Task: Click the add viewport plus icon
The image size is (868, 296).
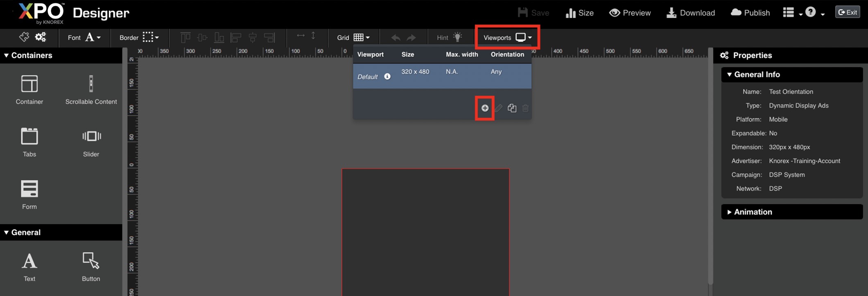Action: pos(485,108)
